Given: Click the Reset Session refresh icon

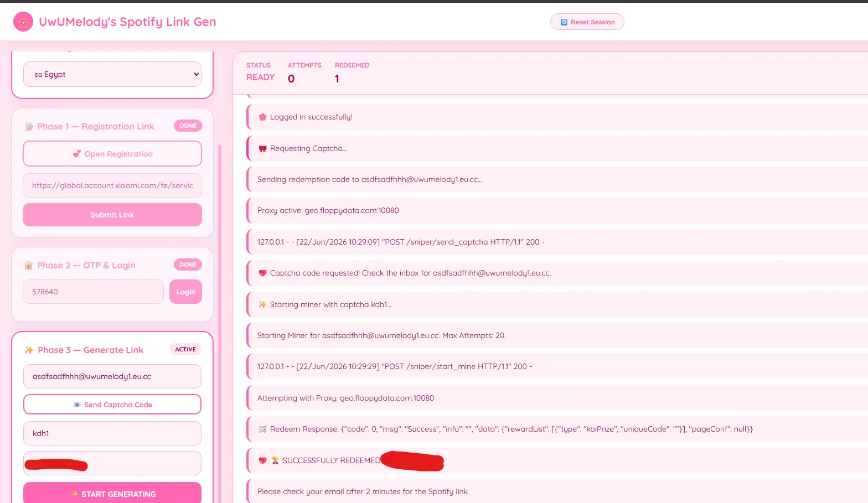Looking at the screenshot, I should pyautogui.click(x=564, y=22).
